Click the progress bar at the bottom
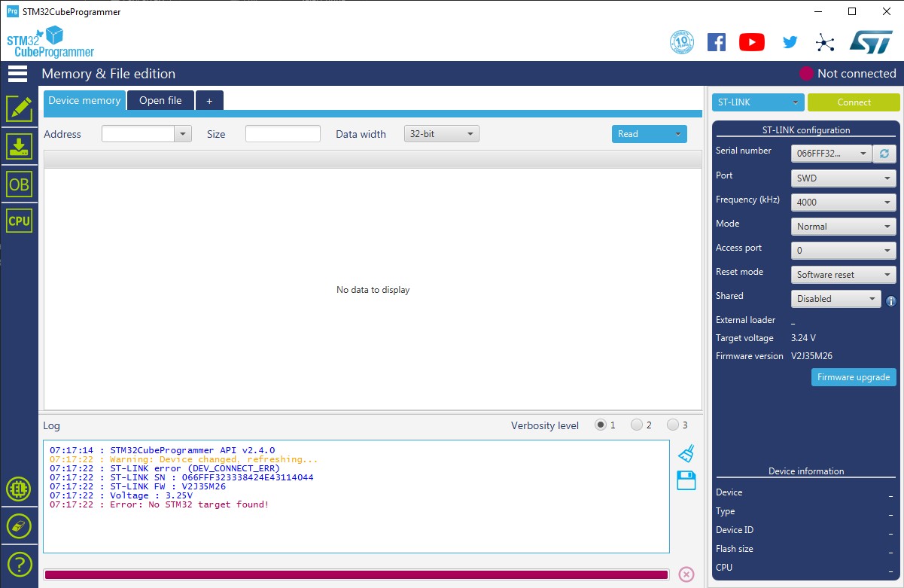Screen dimensions: 904x588 [x=356, y=574]
